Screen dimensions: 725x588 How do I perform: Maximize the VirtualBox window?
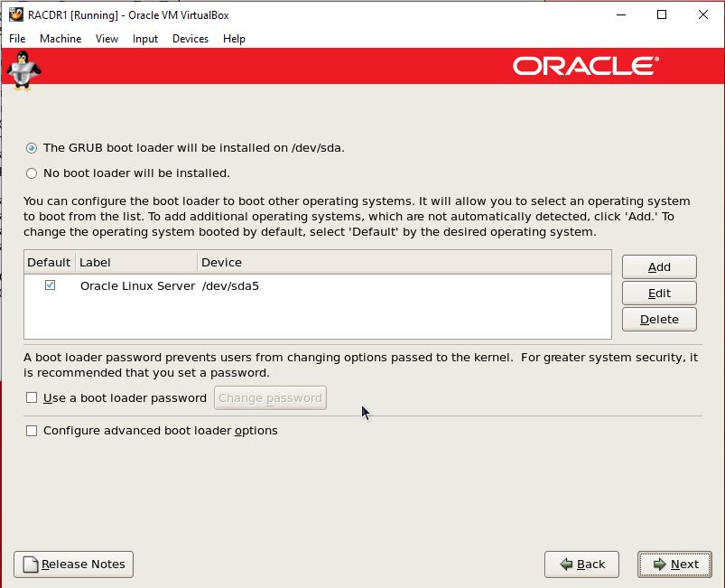click(662, 14)
